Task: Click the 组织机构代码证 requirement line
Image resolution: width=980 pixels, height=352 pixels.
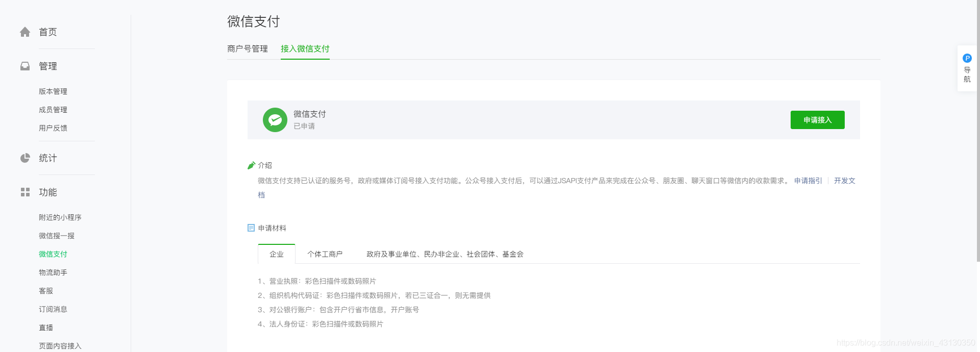Action: (x=374, y=295)
